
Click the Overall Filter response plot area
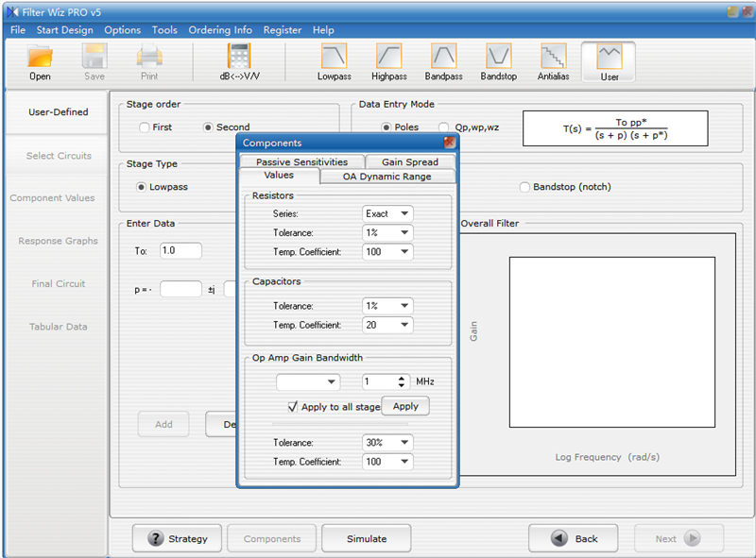(611, 342)
